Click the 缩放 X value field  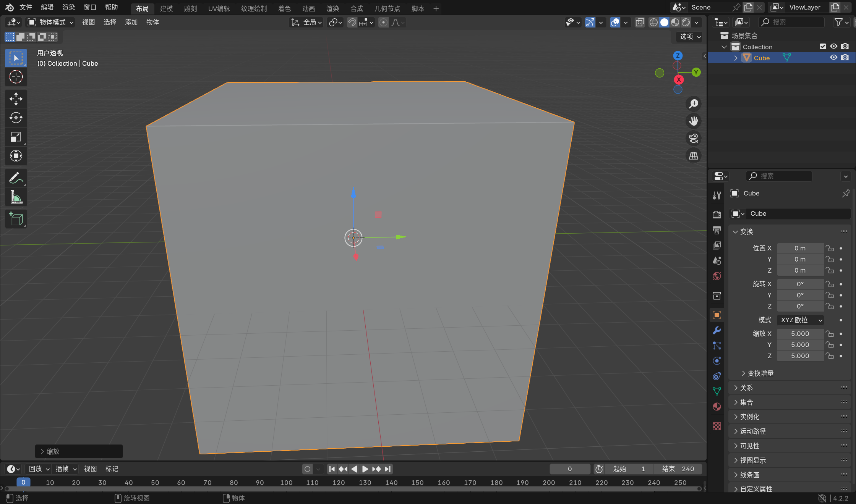[x=800, y=334]
